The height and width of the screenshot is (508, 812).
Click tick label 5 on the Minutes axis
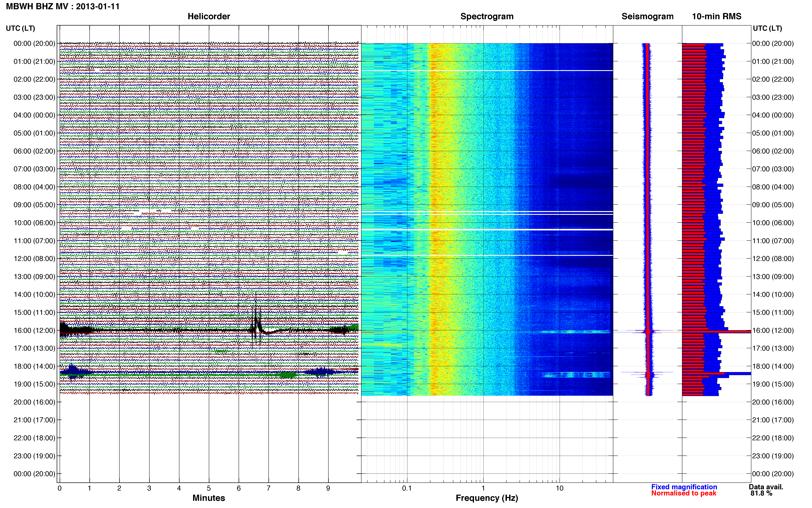(209, 488)
